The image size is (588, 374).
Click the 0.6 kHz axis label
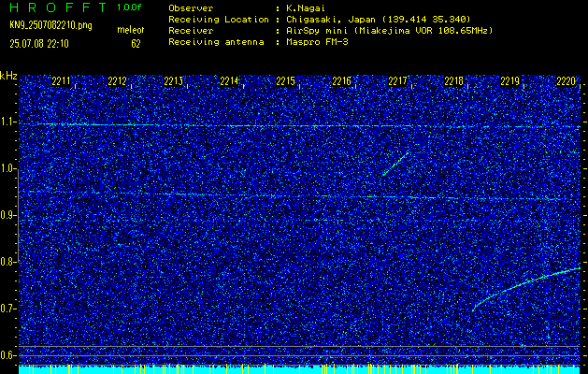pyautogui.click(x=7, y=355)
